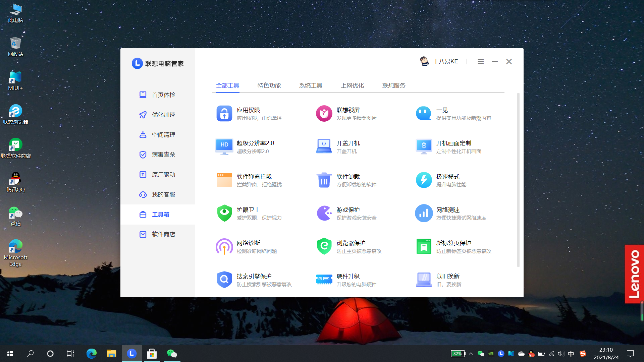Open the 应用权限 lock icon
Screen dimensions: 644x362
(224, 114)
